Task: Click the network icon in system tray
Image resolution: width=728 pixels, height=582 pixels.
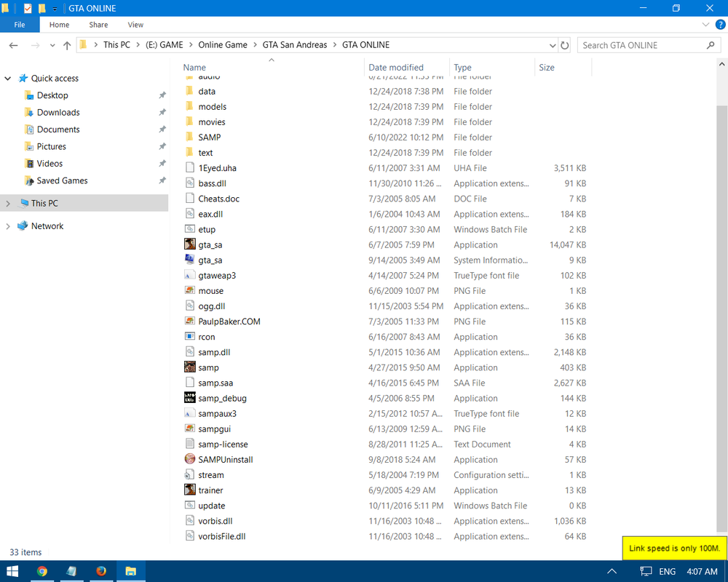Action: (645, 571)
